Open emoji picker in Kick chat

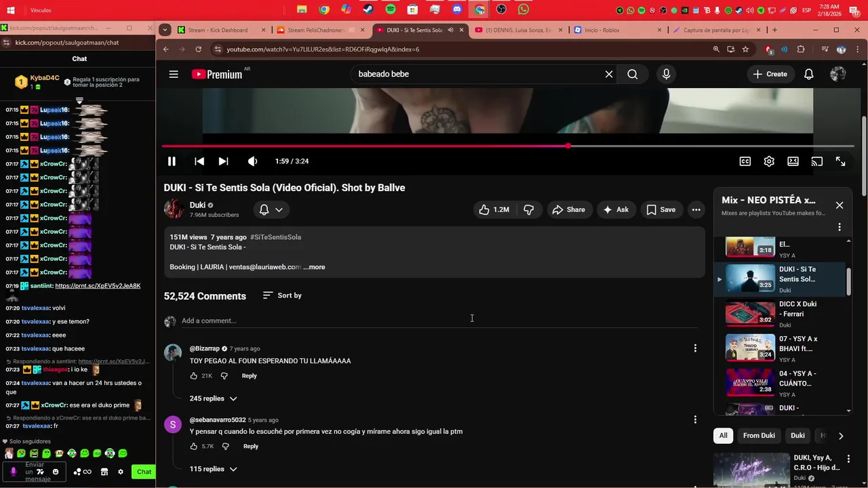pyautogui.click(x=56, y=472)
